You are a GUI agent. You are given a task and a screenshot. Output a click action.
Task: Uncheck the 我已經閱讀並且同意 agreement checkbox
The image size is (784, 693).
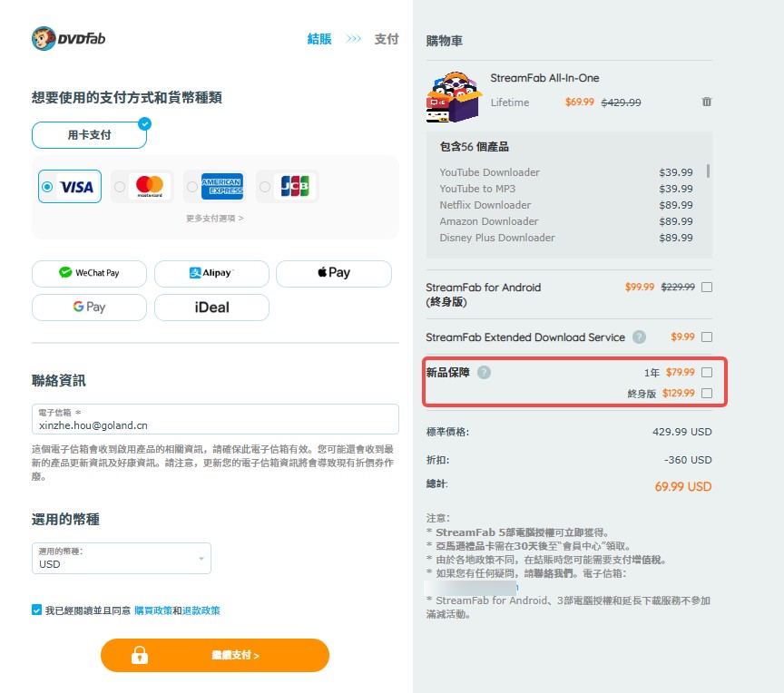(36, 610)
